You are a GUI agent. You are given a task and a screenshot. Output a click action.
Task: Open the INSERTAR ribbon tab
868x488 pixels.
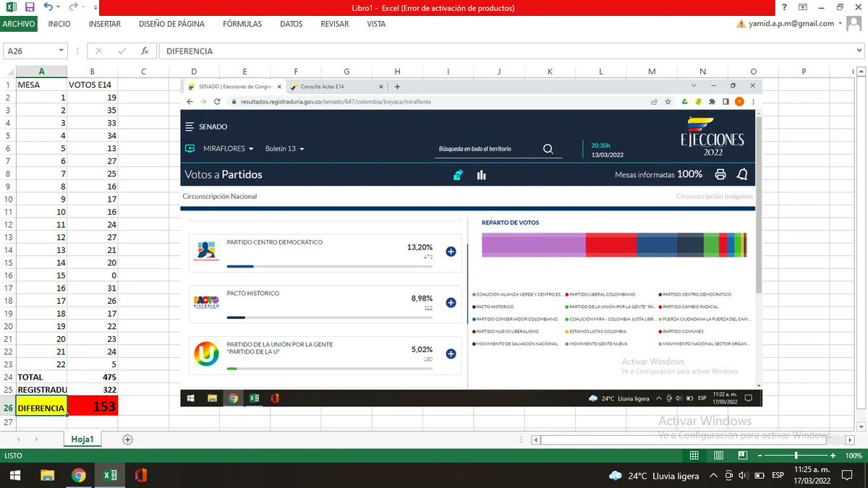(x=105, y=24)
